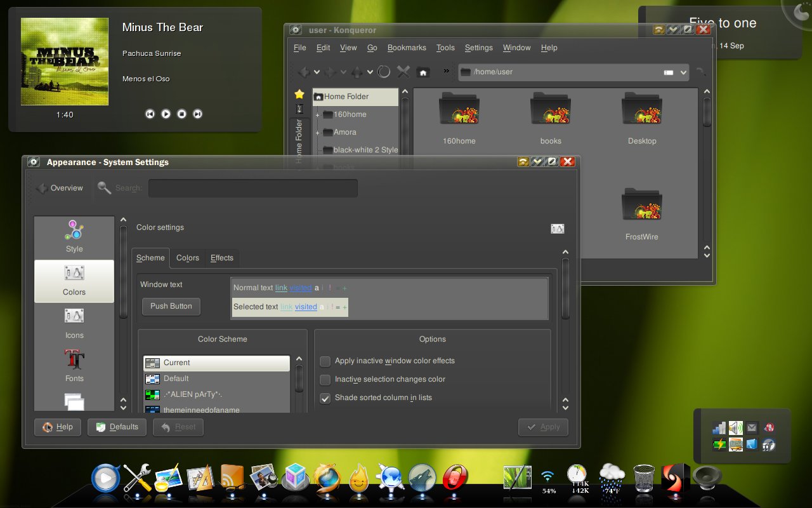Image resolution: width=812 pixels, height=508 pixels.
Task: Go up one folder level in Konqueror
Action: coord(358,72)
